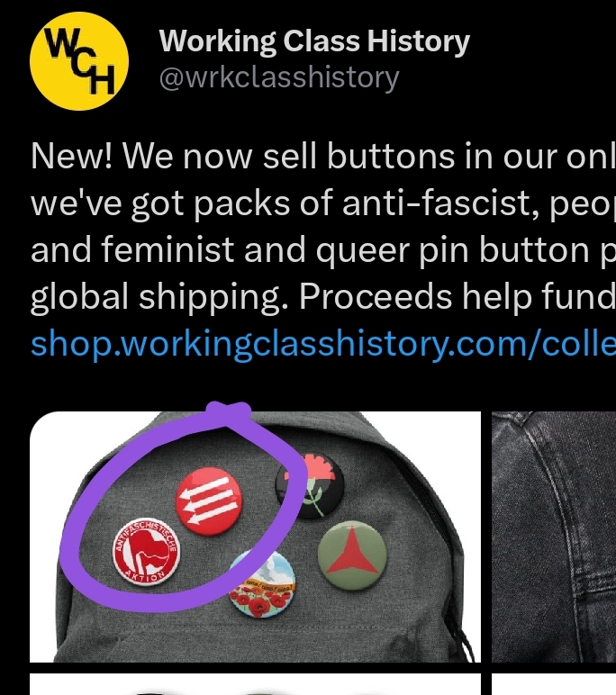Click the red three-arrows pin button
The height and width of the screenshot is (695, 616).
coord(209,501)
